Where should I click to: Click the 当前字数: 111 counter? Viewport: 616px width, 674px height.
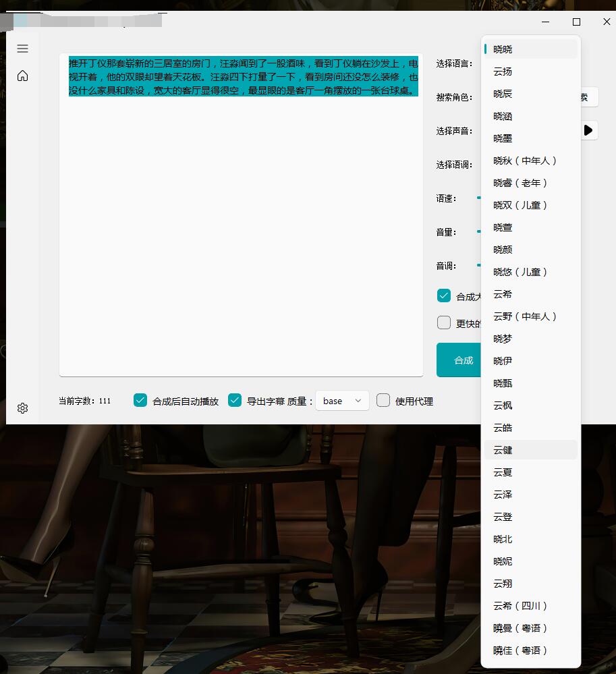pyautogui.click(x=85, y=401)
